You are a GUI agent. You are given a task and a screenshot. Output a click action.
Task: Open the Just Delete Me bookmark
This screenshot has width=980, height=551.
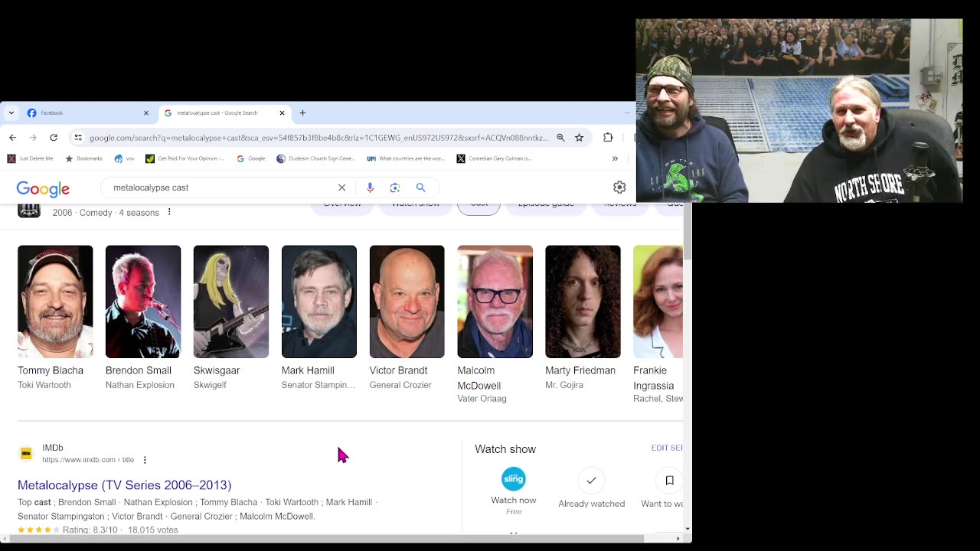point(30,158)
